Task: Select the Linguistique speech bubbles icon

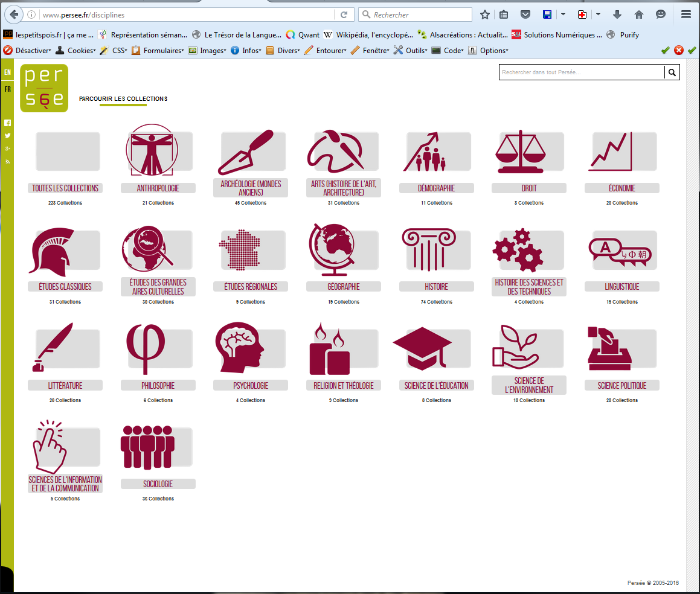Action: 620,252
